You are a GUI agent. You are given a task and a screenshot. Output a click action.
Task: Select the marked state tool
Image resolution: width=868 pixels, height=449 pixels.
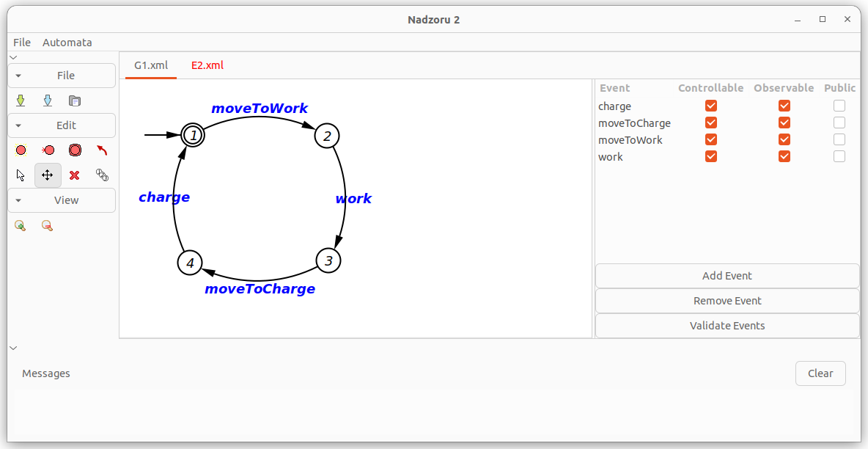pyautogui.click(x=75, y=150)
